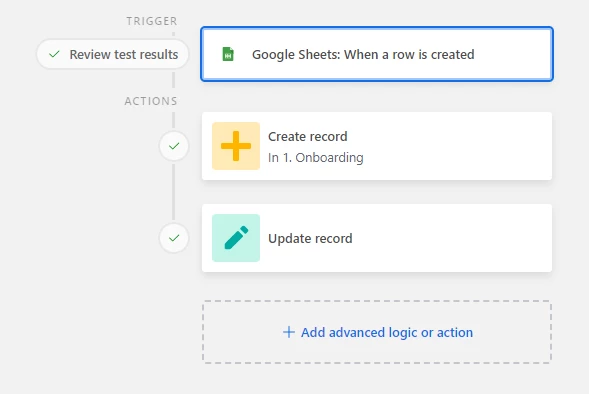
Task: Click the Create record title text
Action: pos(308,136)
